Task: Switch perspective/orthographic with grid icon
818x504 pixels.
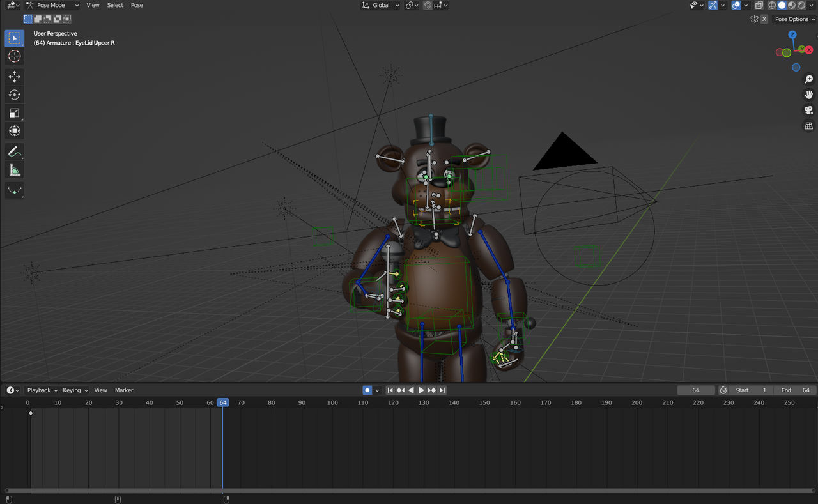Action: click(808, 126)
